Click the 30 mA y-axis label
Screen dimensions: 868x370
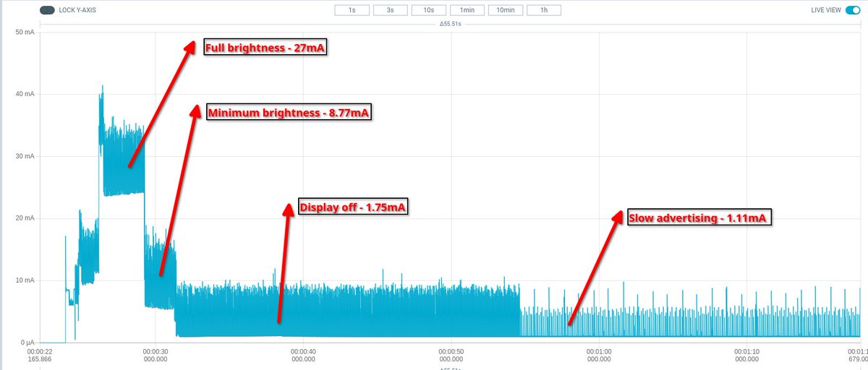coord(24,156)
